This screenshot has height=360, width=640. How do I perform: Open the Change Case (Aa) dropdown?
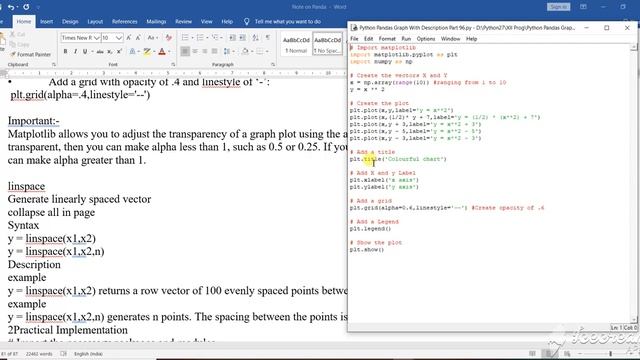[x=152, y=38]
